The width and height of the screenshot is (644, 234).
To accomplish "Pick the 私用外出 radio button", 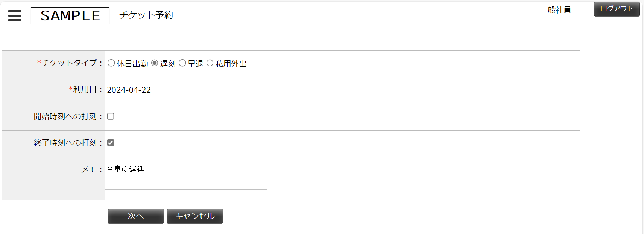I will [x=210, y=63].
